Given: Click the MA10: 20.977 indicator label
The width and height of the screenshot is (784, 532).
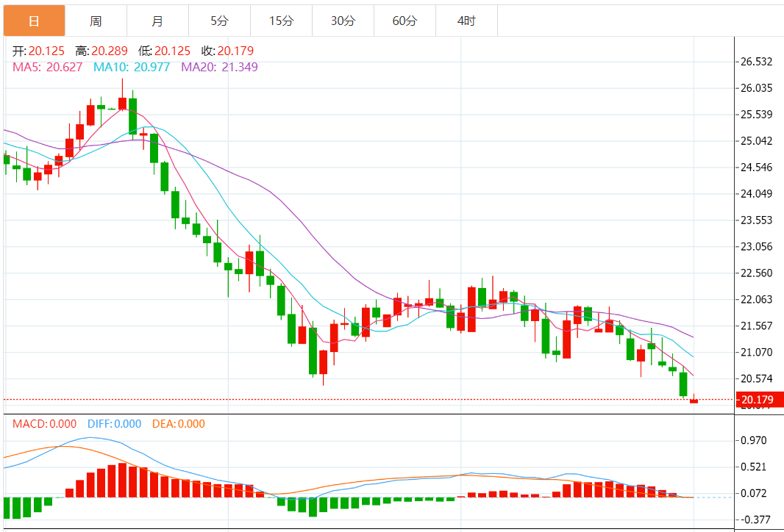Looking at the screenshot, I should pos(132,67).
